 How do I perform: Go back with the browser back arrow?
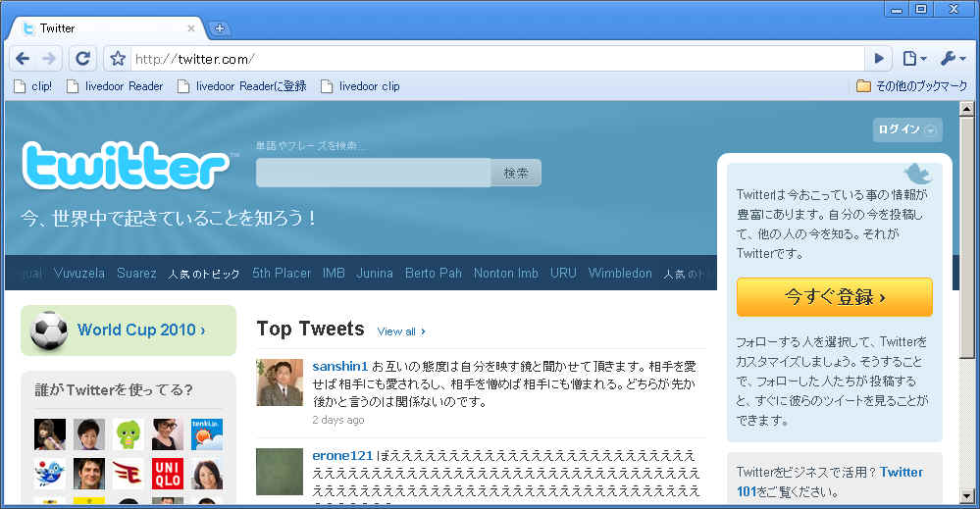click(x=23, y=59)
